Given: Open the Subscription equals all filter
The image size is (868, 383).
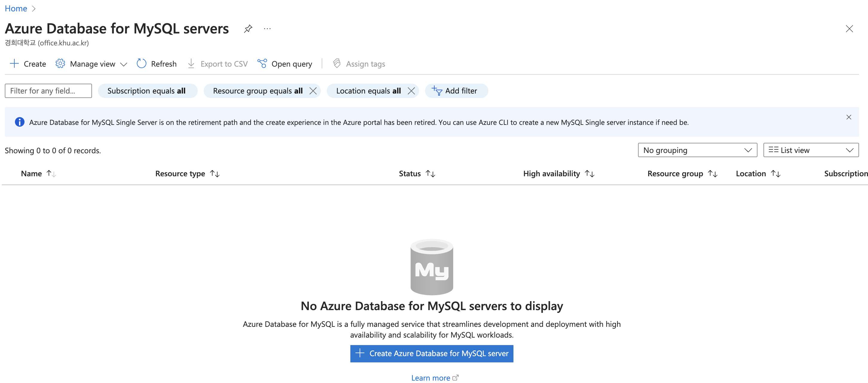Looking at the screenshot, I should pos(147,91).
